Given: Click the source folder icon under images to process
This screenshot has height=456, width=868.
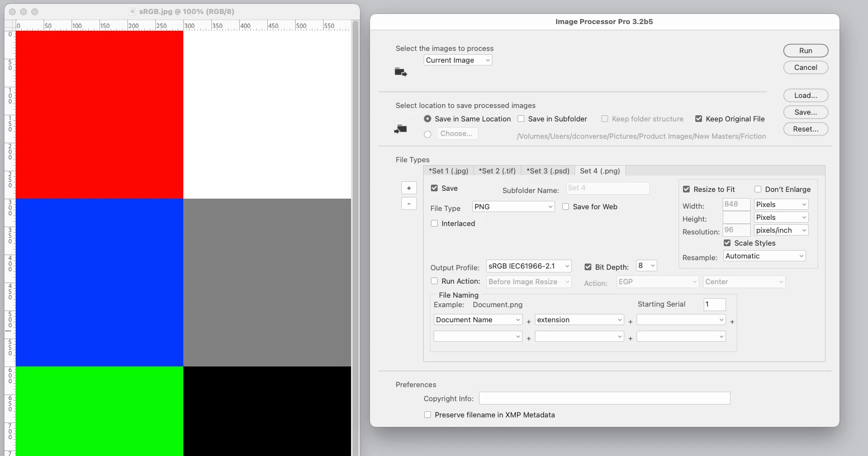Looking at the screenshot, I should pyautogui.click(x=401, y=72).
